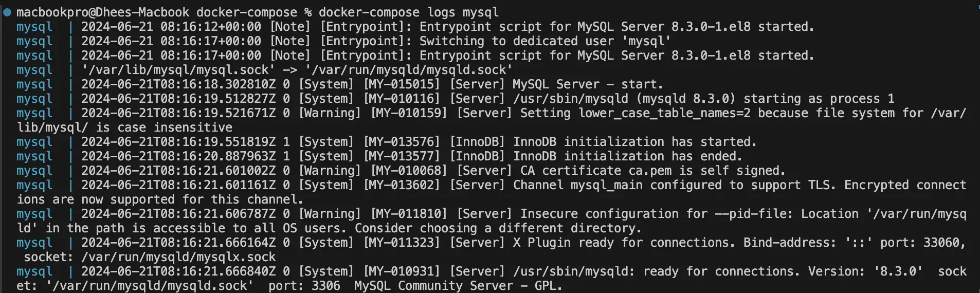Image resolution: width=980 pixels, height=293 pixels.
Task: Click the 'docker-compose logs mysql' command text
Action: [409, 12]
